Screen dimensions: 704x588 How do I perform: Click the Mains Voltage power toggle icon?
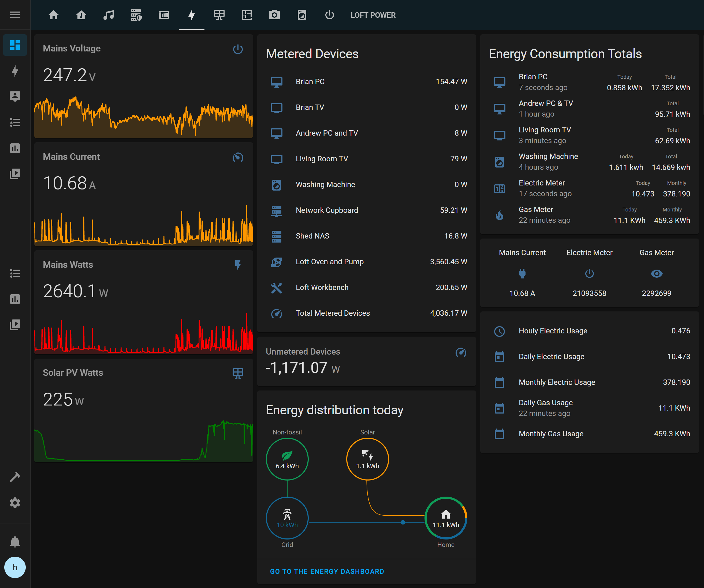(x=238, y=49)
